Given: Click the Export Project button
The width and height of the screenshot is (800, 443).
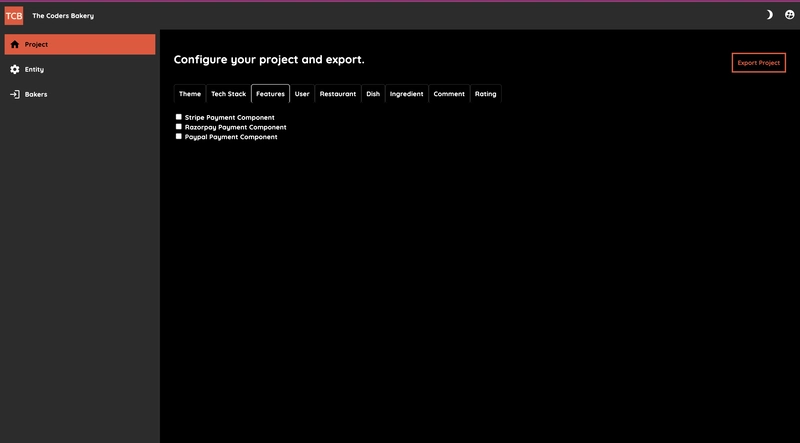Looking at the screenshot, I should coord(759,63).
